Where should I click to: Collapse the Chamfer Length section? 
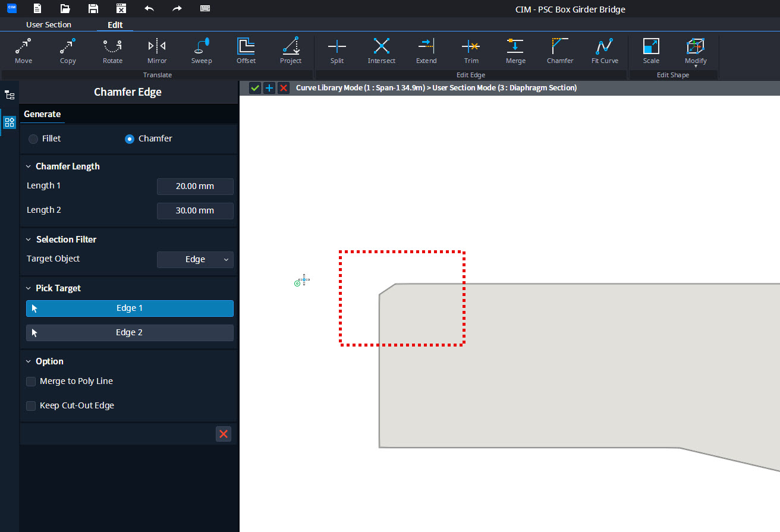27,166
